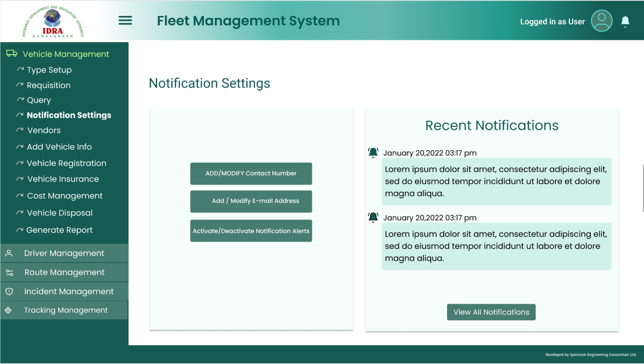Expand Driver Management section
The width and height of the screenshot is (644, 364).
tap(64, 253)
